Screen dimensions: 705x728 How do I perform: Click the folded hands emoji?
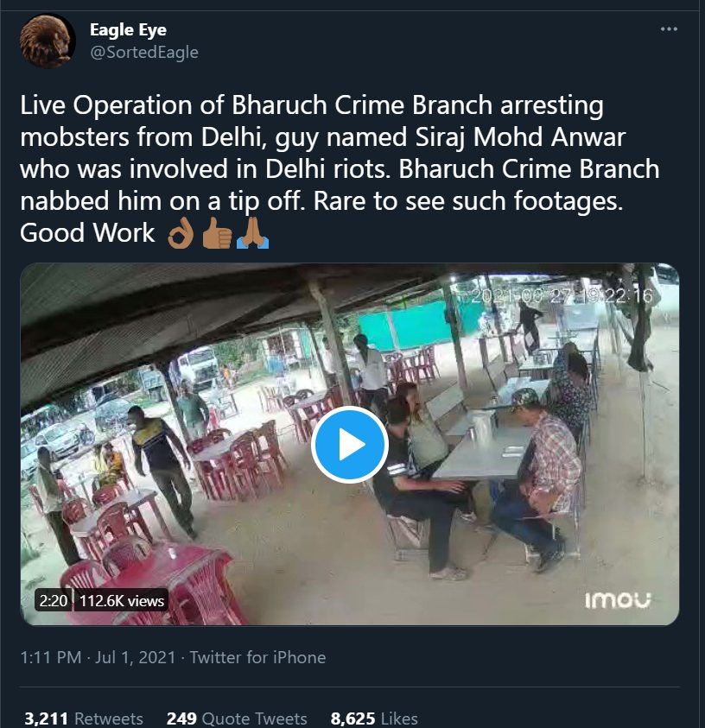point(252,234)
